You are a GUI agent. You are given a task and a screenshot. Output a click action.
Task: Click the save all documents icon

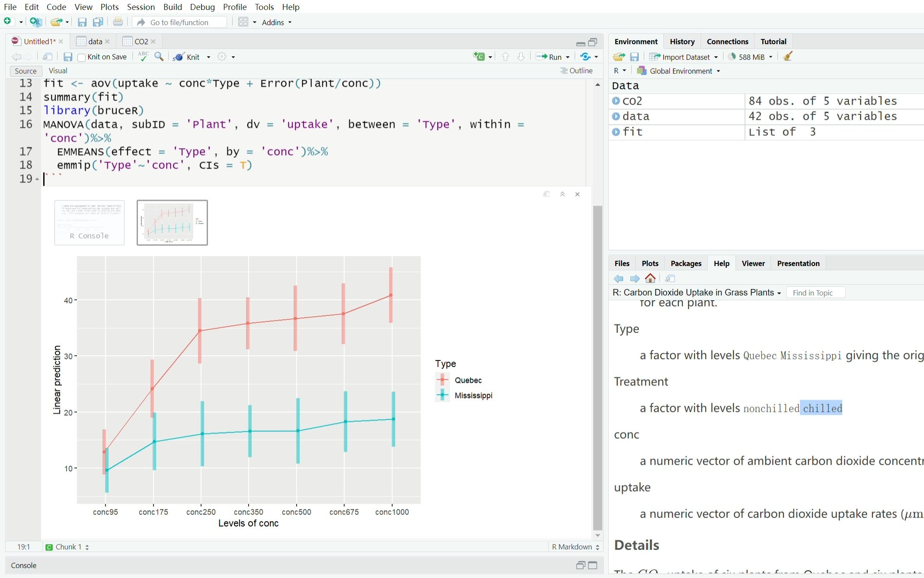(x=98, y=22)
